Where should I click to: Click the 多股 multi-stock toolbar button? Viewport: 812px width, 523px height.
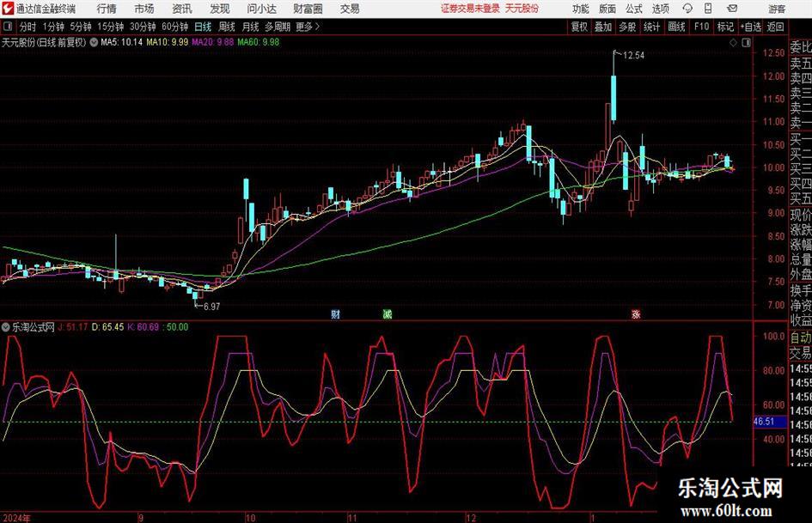click(627, 27)
